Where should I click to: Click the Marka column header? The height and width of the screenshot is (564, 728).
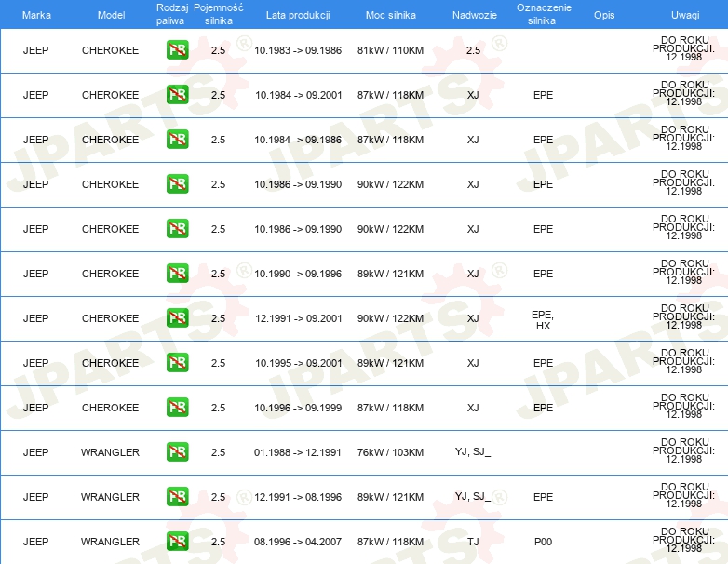click(x=36, y=15)
